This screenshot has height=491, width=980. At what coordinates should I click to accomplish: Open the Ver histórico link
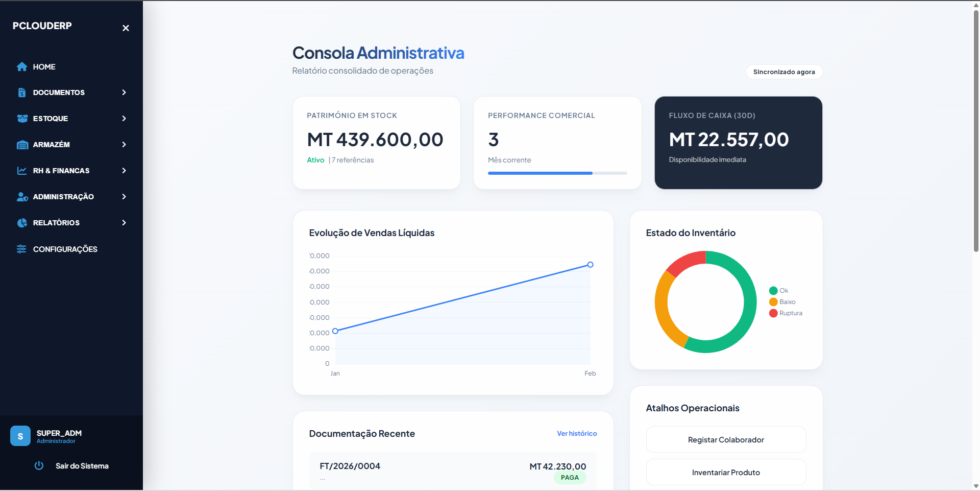(577, 433)
